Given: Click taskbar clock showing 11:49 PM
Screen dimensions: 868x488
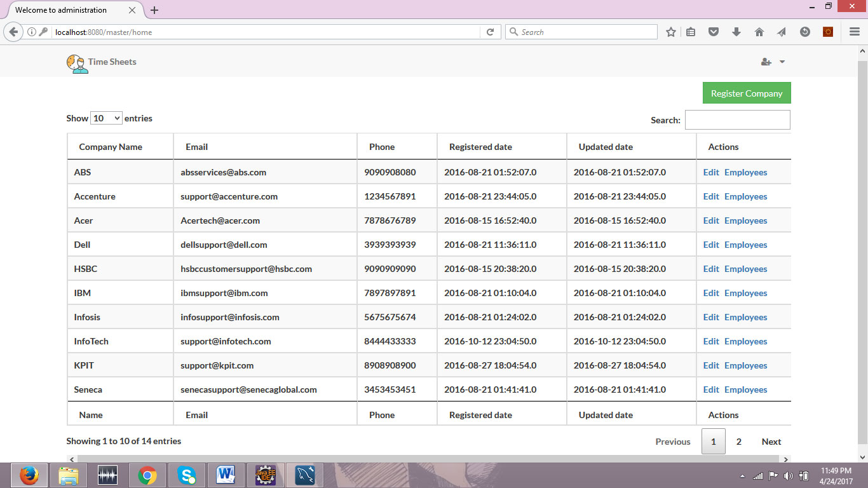Looking at the screenshot, I should pos(836,476).
